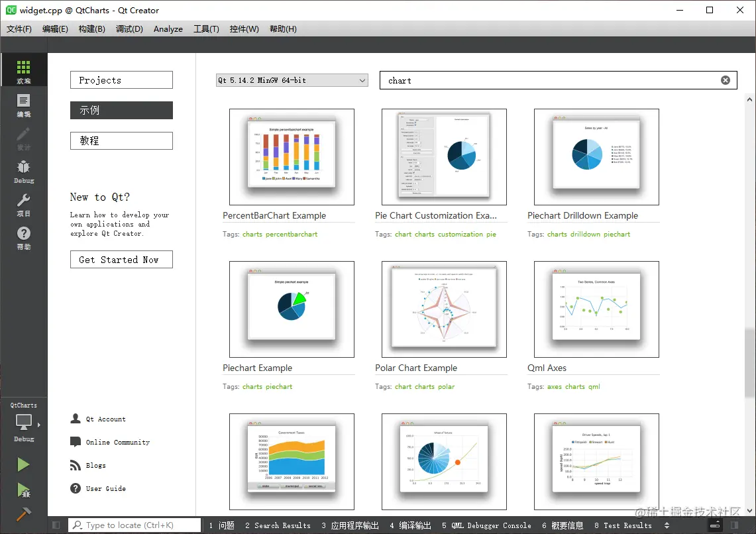Clear the chart search text
Viewport: 756px width, 534px height.
(725, 80)
